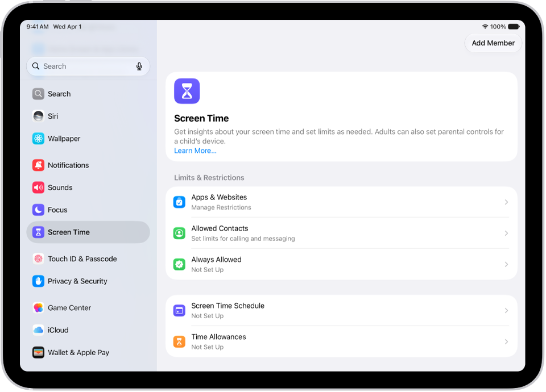Tap the Time Allowances orange hourglass icon
Image resolution: width=546 pixels, height=392 pixels.
pyautogui.click(x=179, y=341)
